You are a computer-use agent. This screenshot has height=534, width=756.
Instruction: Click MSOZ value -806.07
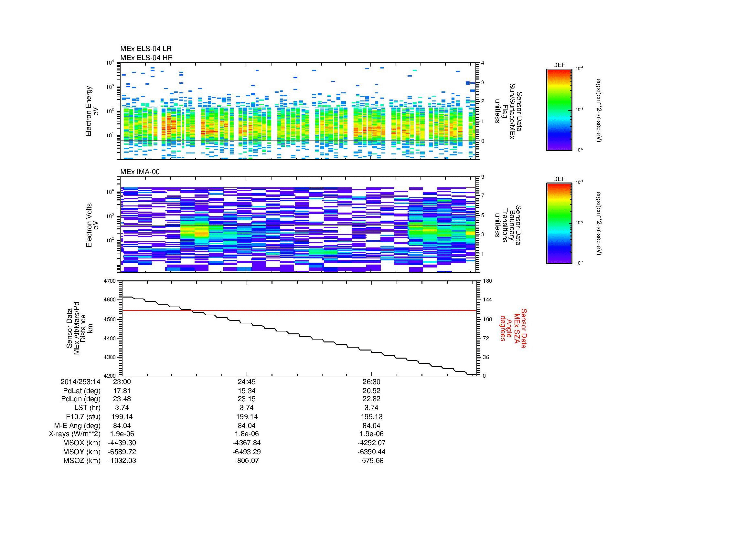[x=247, y=461]
